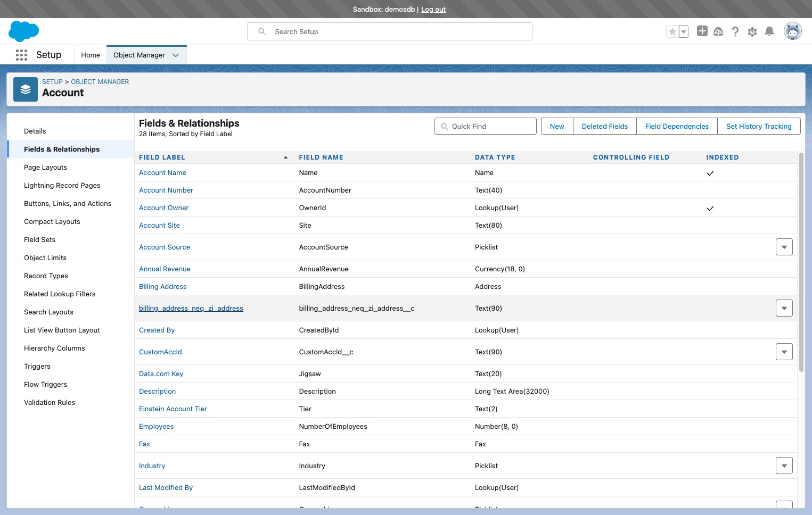The height and width of the screenshot is (515, 812).
Task: Expand the Object Manager tab chevron
Action: (x=176, y=55)
